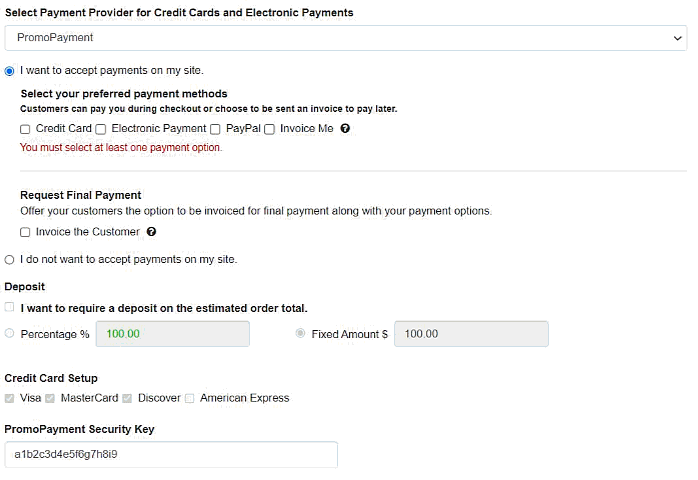The image size is (698, 480).
Task: Select 'I want to accept payments' radio
Action: pos(9,71)
